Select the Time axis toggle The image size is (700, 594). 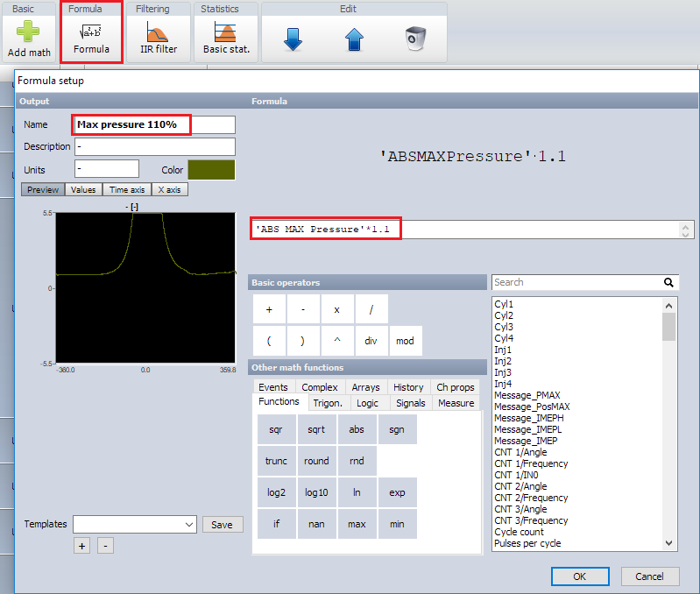tap(127, 189)
